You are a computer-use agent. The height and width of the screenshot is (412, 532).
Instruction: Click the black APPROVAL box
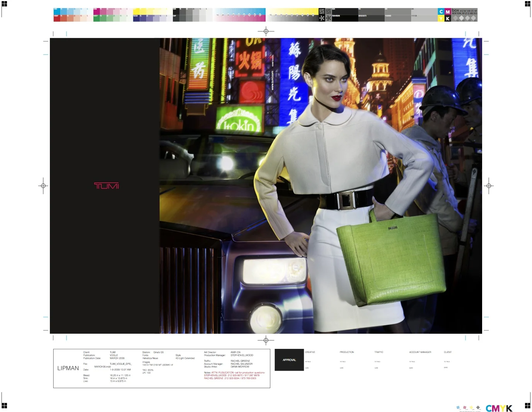click(289, 360)
